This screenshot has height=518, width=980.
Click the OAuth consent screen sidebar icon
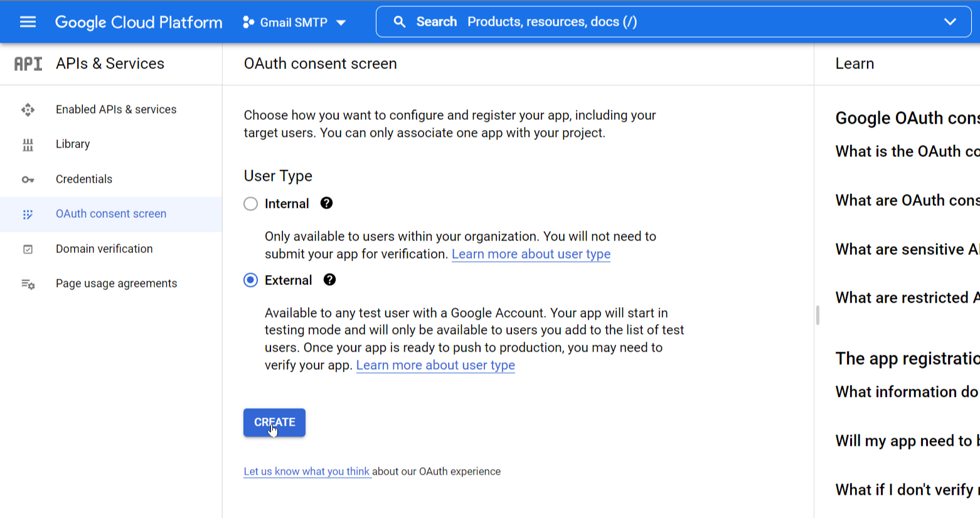coord(28,213)
